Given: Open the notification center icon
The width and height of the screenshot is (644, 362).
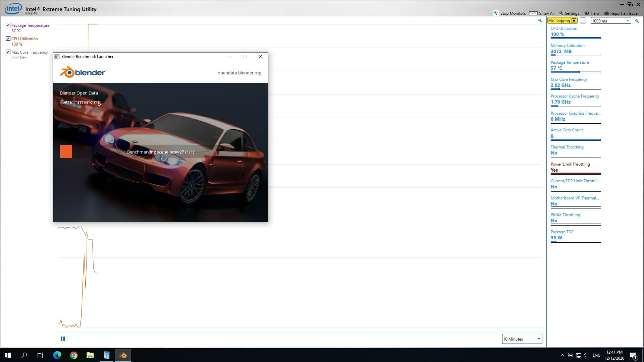Looking at the screenshot, I should 634,355.
